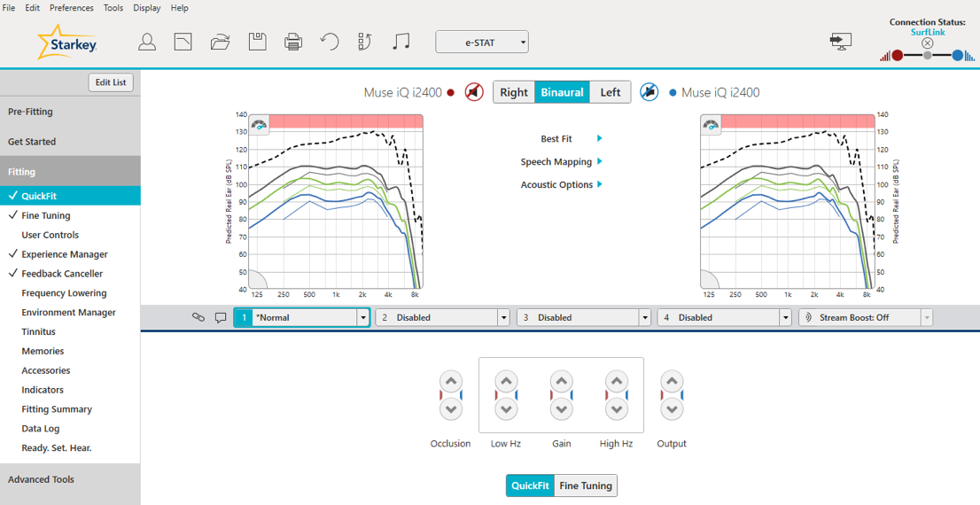Click the monitor presentation icon
The image size is (980, 505).
(841, 42)
